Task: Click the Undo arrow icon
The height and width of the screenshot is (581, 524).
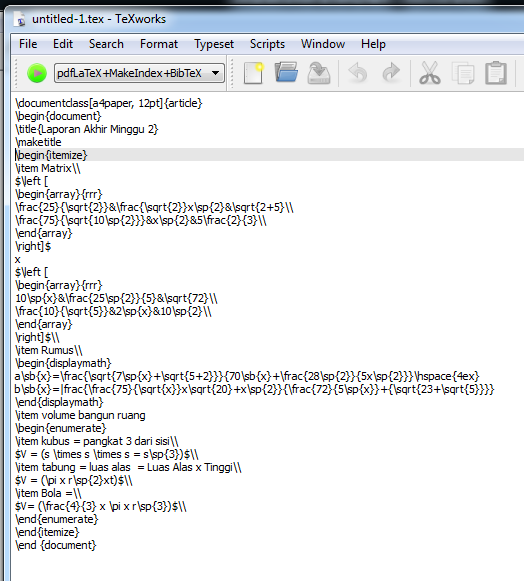Action: pyautogui.click(x=358, y=73)
